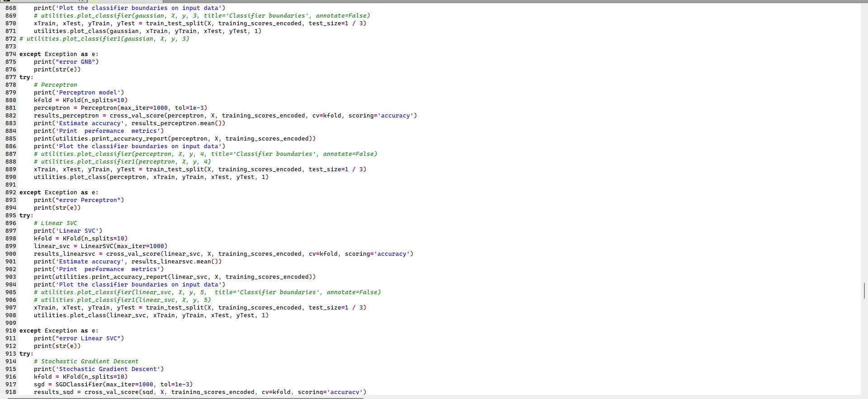868x399 pixels.
Task: Click line number 909 in the gutter
Action: coord(11,323)
